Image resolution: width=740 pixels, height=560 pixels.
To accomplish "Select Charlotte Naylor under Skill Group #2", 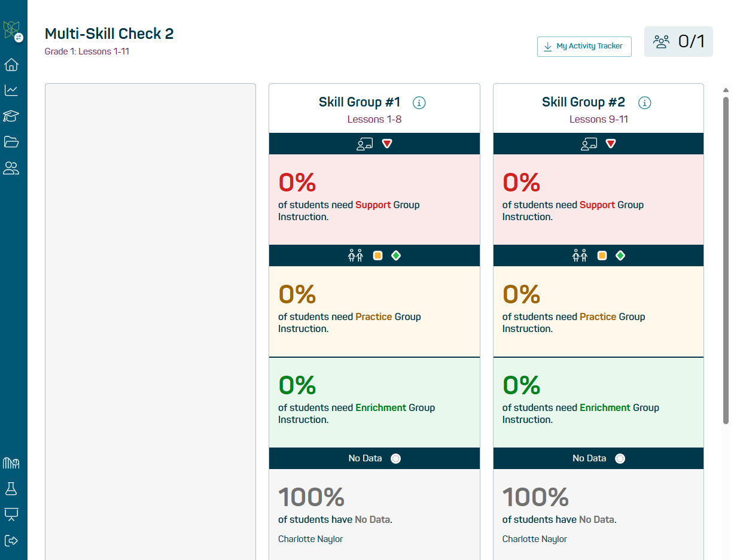I will tap(534, 539).
